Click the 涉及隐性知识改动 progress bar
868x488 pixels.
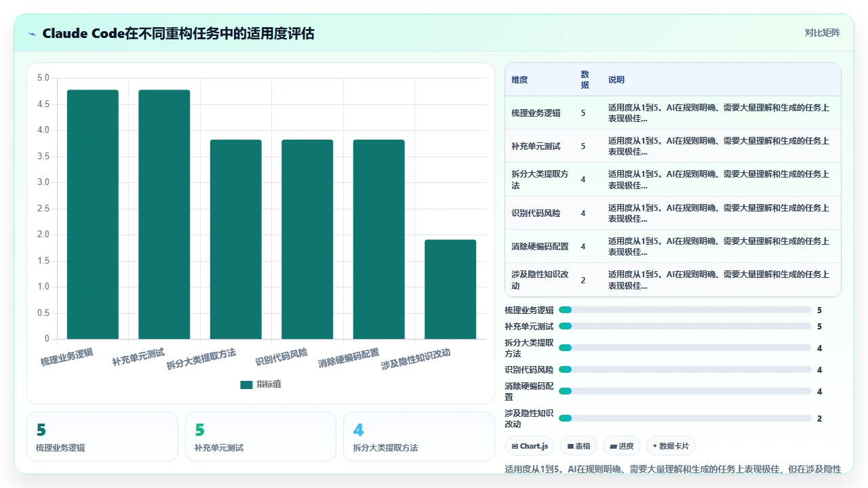(685, 418)
